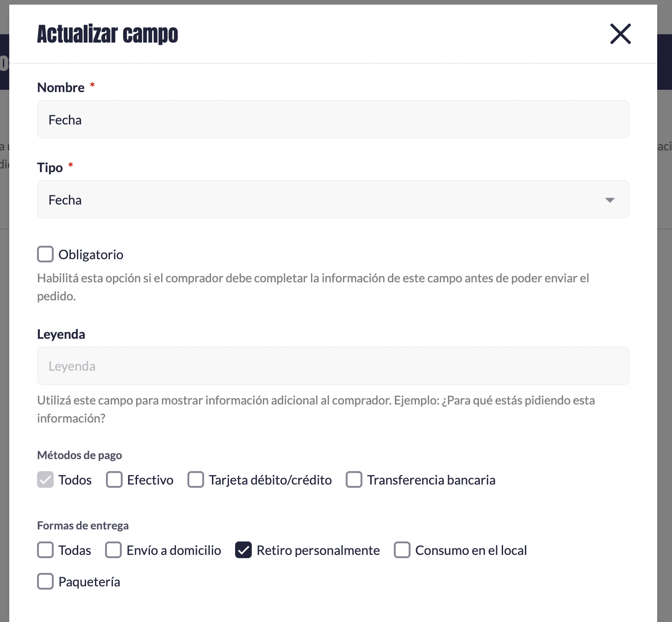Click the Nombre input field

[333, 119]
